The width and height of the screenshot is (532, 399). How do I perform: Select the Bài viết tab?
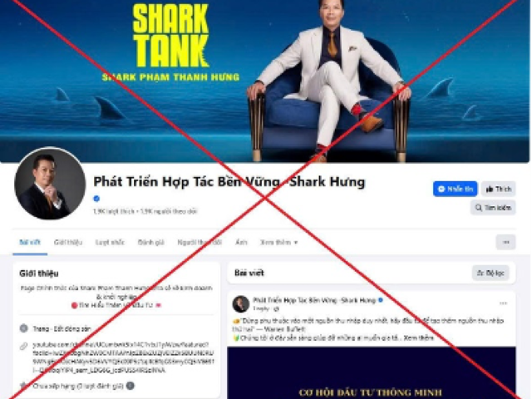30,242
